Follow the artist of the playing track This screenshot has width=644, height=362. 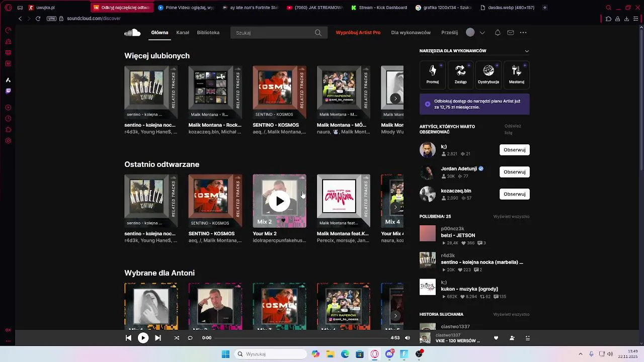click(x=512, y=338)
